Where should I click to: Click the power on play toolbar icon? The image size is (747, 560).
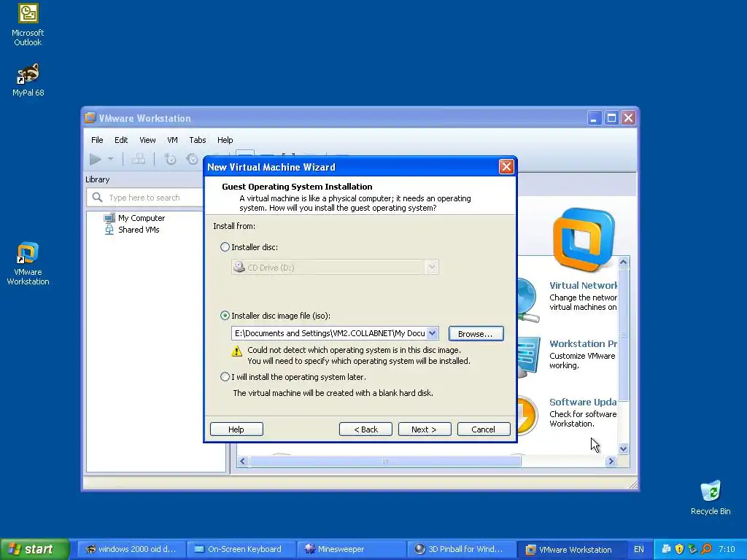[x=96, y=159]
